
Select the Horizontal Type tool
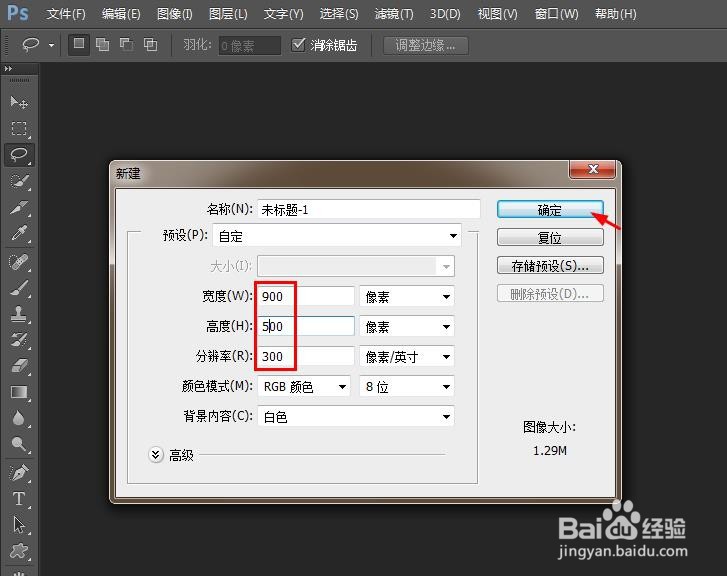coord(19,499)
